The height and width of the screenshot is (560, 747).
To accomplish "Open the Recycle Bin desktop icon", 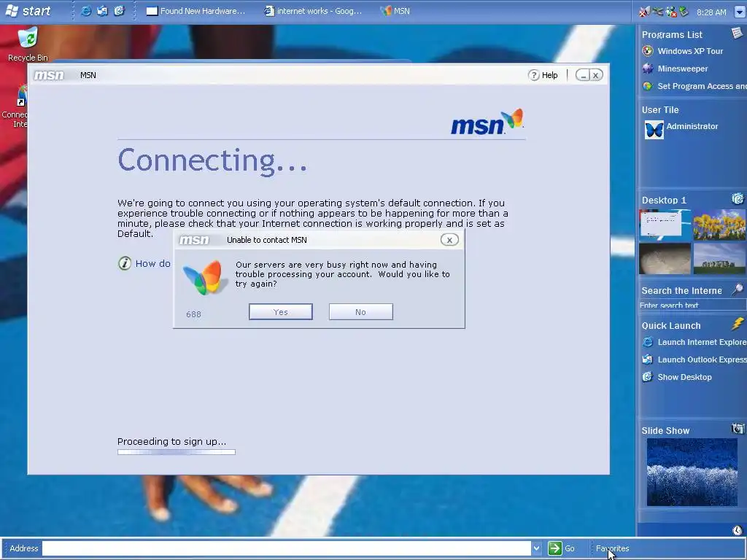I will (x=28, y=44).
